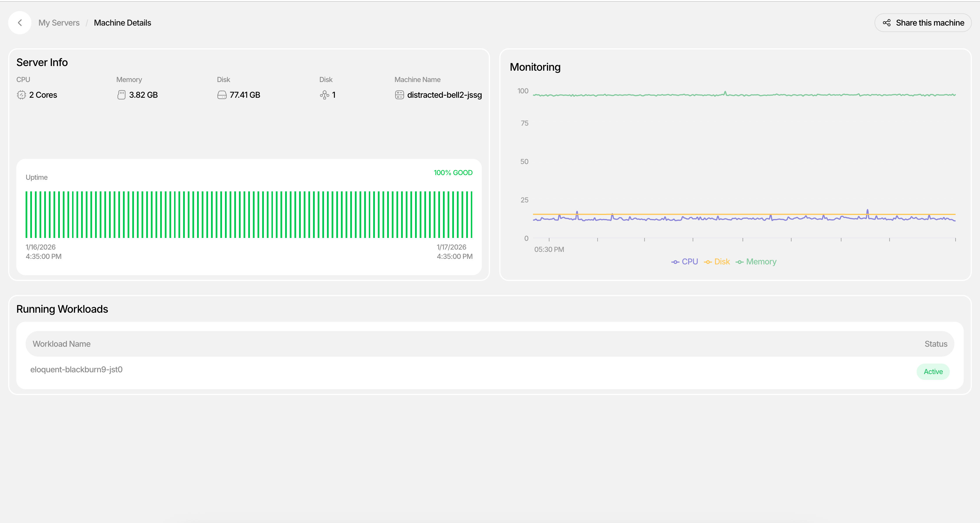The height and width of the screenshot is (523, 980).
Task: Click the cluster icon beside disk count 1
Action: point(325,95)
